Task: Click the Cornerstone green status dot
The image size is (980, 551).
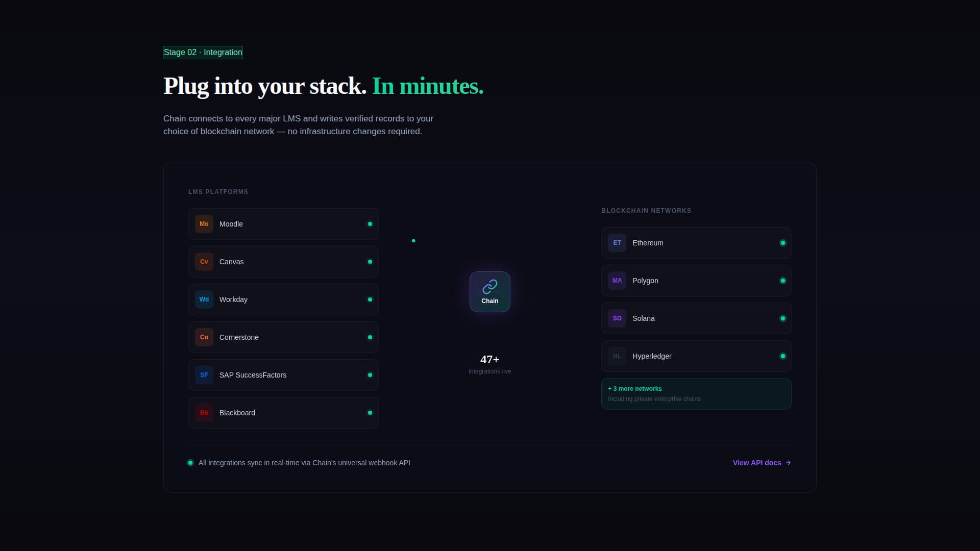Action: (370, 337)
